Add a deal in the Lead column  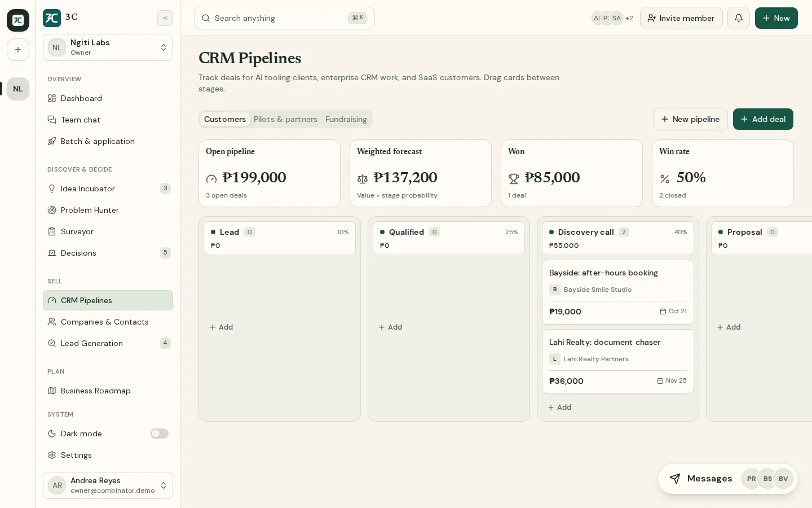[x=222, y=327]
